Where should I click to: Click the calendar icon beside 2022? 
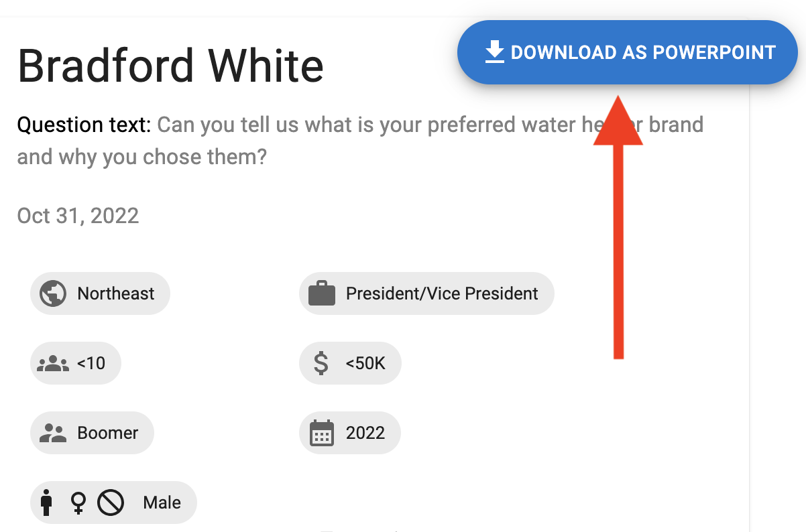(x=323, y=433)
